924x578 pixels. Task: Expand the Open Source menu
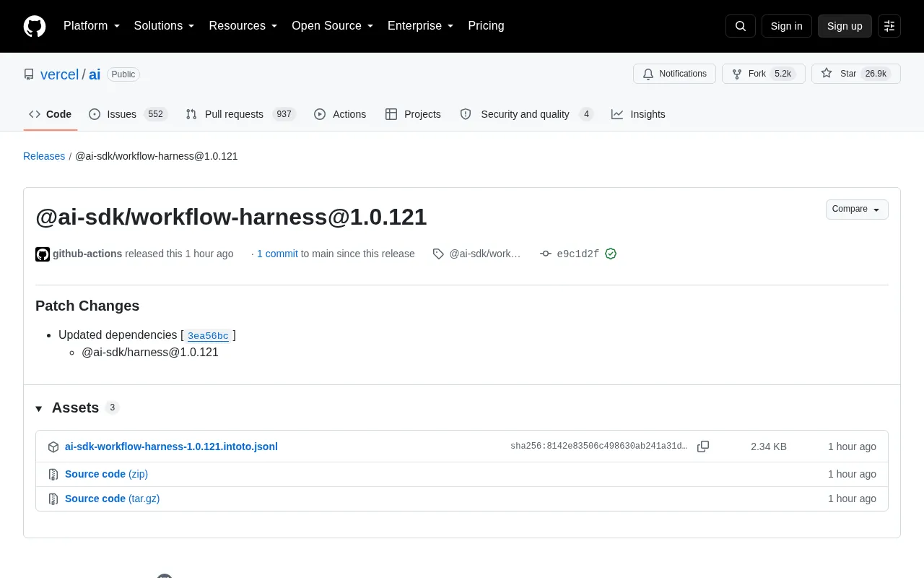(x=333, y=26)
